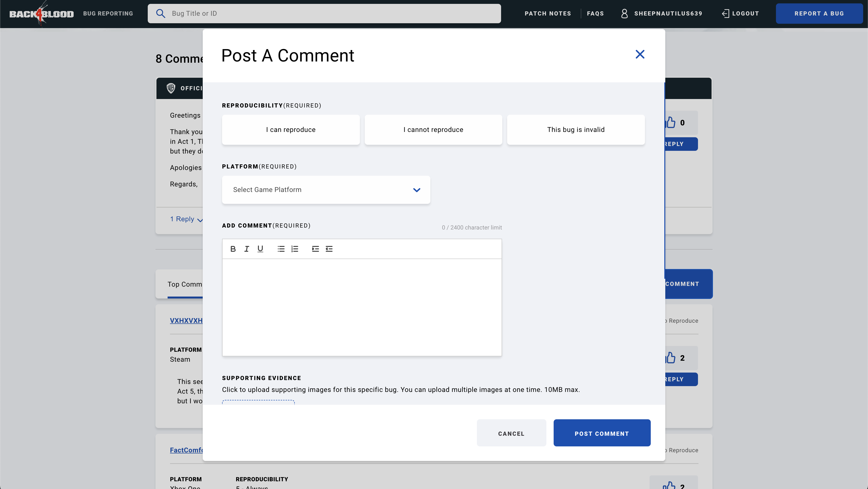The image size is (868, 489).
Task: Insert a bulleted list in editor
Action: click(x=281, y=249)
